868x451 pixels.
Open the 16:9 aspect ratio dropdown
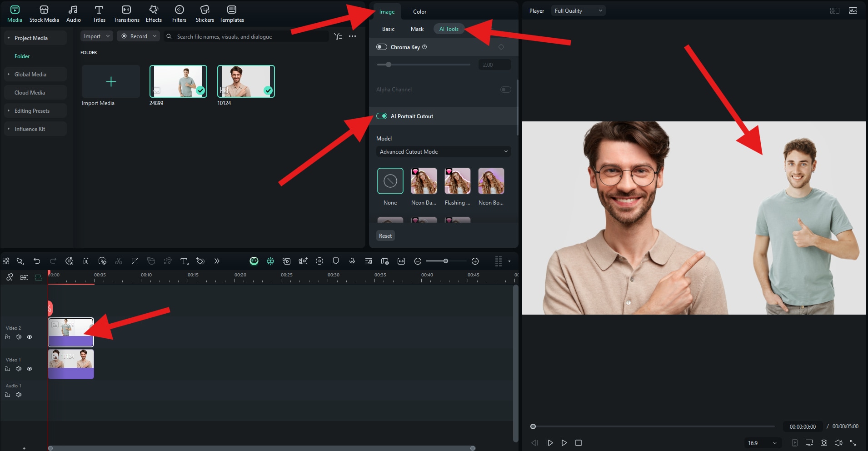coord(762,443)
